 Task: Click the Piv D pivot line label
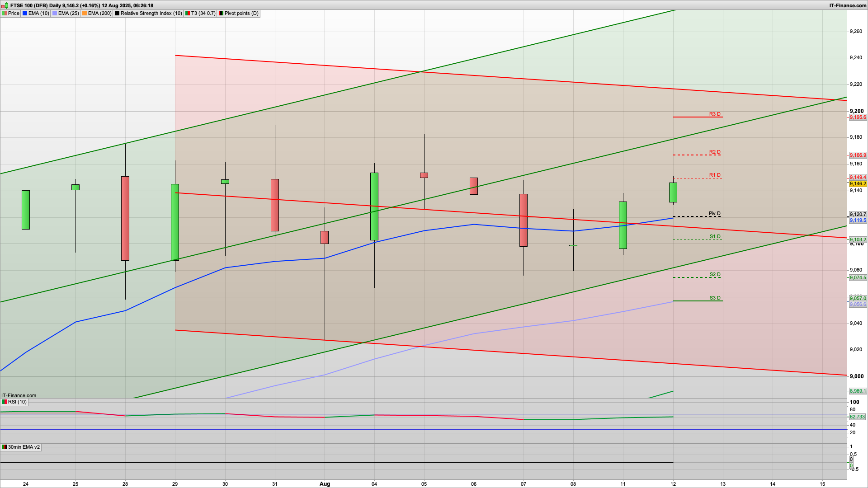click(x=715, y=213)
